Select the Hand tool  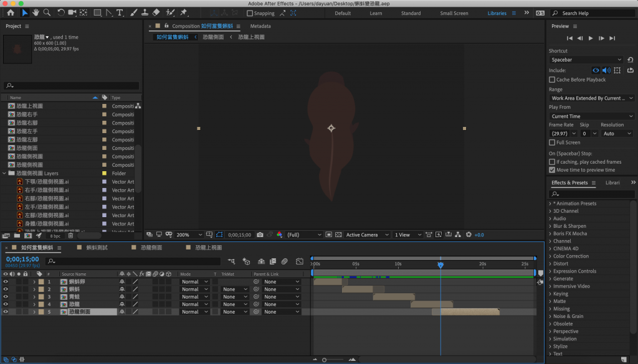click(x=36, y=12)
